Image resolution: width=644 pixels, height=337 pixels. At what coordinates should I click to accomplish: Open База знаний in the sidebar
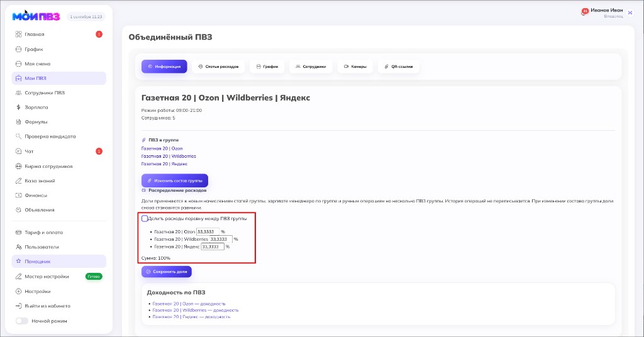click(58, 180)
